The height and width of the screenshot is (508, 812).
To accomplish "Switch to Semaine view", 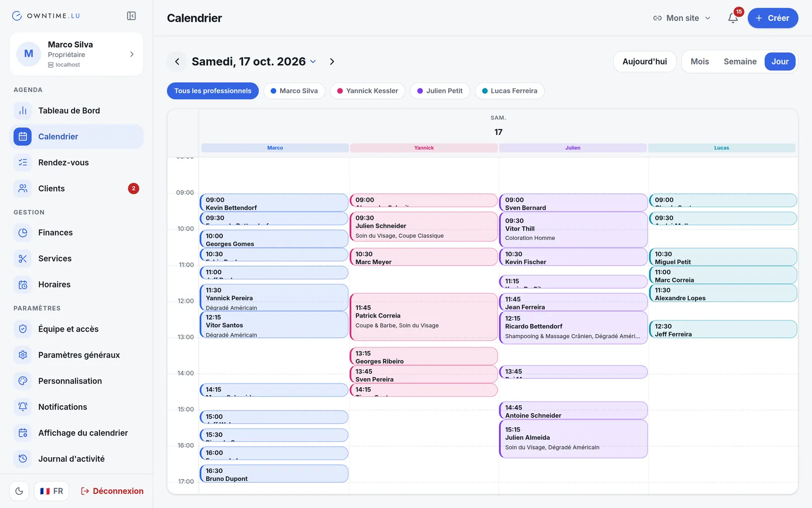I will [x=740, y=61].
